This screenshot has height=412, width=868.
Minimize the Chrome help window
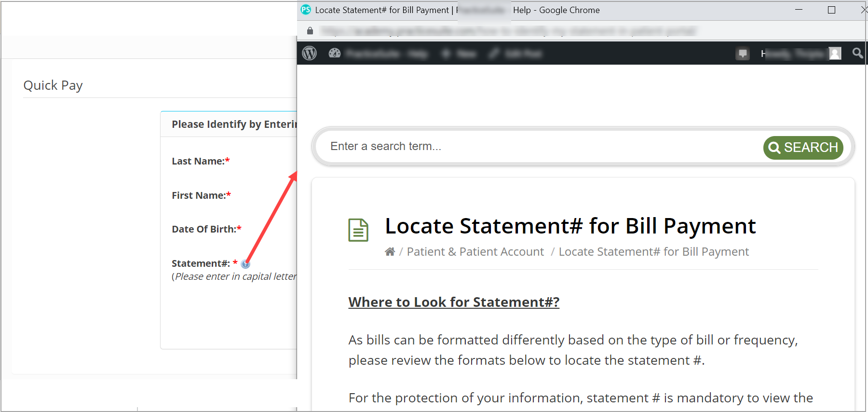[799, 10]
